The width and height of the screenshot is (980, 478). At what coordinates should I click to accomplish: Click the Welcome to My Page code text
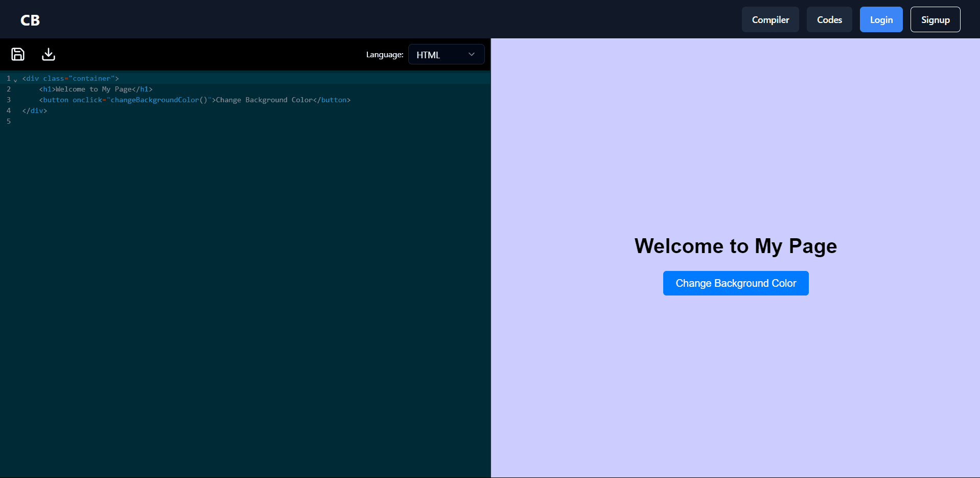click(x=94, y=89)
